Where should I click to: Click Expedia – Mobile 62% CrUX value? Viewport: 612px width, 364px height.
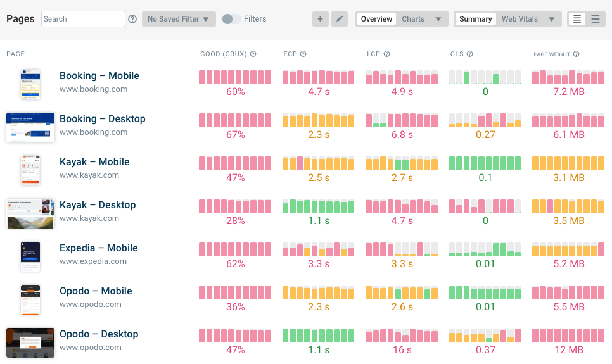pyautogui.click(x=235, y=264)
